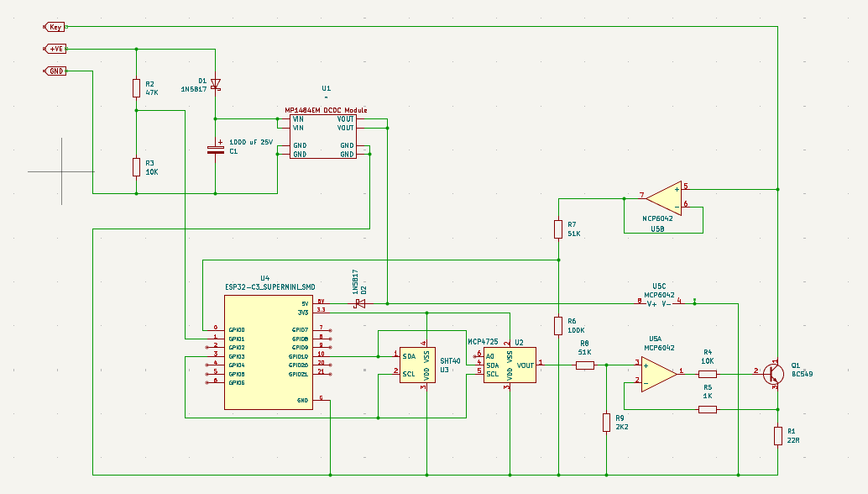
Task: Click the '2K2' value of R9
Action: pos(622,427)
